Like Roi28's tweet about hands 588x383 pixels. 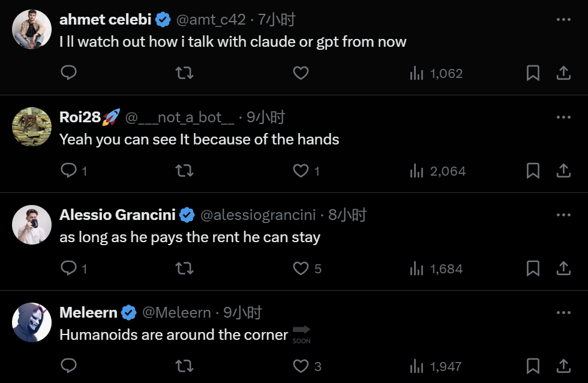301,171
